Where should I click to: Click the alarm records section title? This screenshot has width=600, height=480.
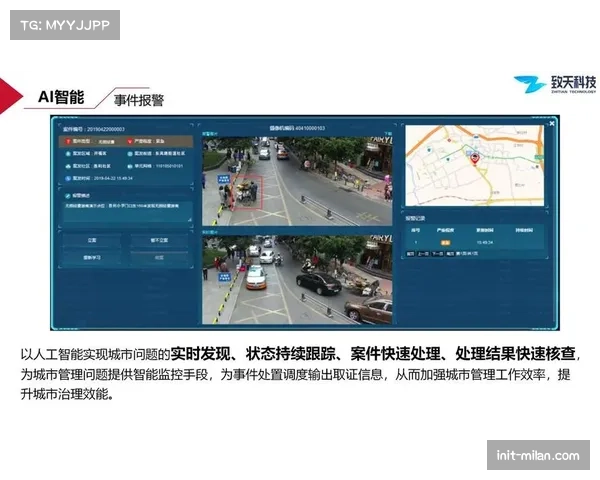pos(415,219)
